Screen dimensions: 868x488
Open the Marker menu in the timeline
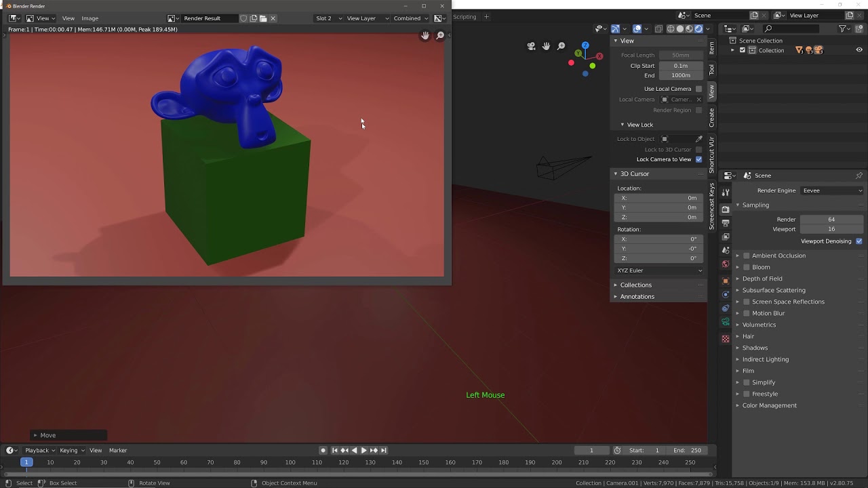pos(118,450)
